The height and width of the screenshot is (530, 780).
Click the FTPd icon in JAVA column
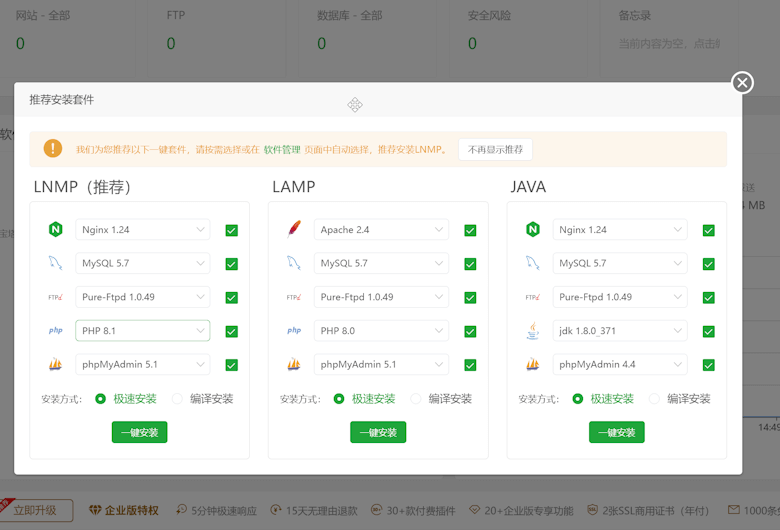point(533,297)
